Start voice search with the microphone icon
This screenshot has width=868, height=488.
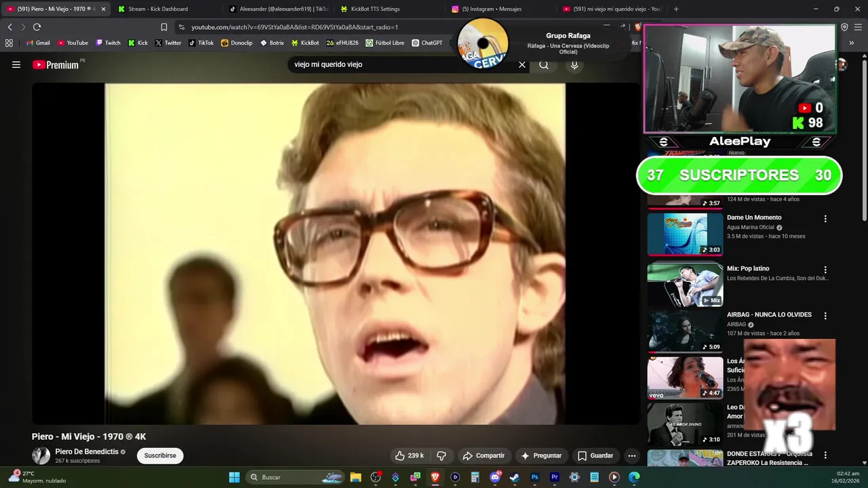pos(574,64)
